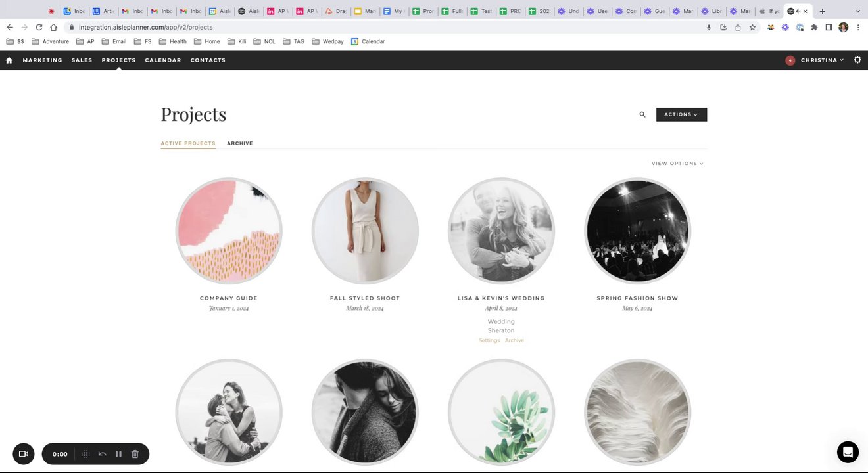Use the microphone icon in address bar
The image size is (868, 473).
[x=709, y=27]
